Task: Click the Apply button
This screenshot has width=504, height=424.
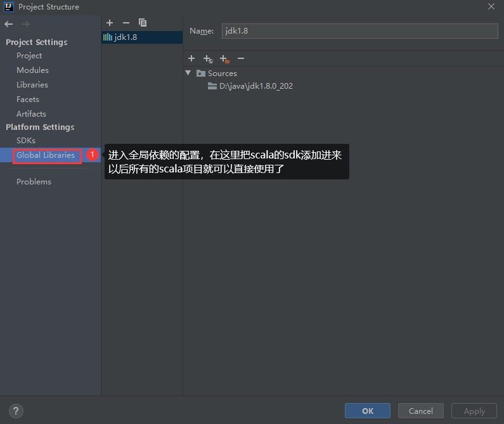Action: 474,411
